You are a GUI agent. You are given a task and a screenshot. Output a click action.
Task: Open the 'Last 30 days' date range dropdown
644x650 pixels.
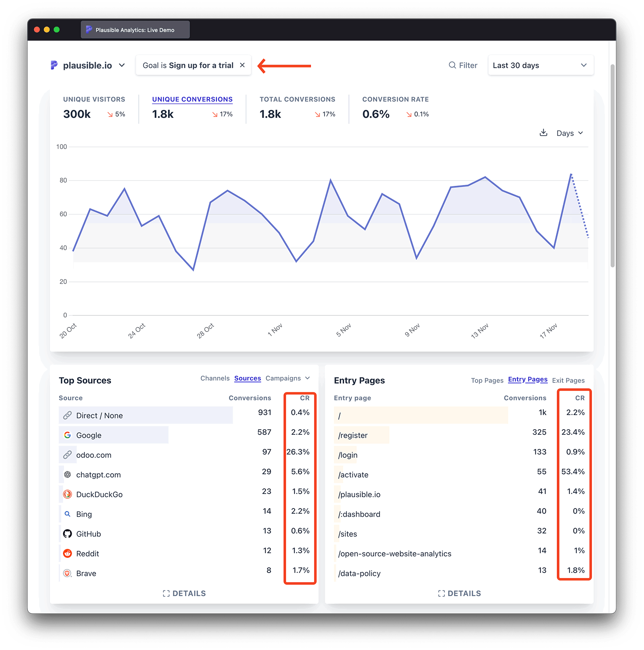pyautogui.click(x=540, y=65)
